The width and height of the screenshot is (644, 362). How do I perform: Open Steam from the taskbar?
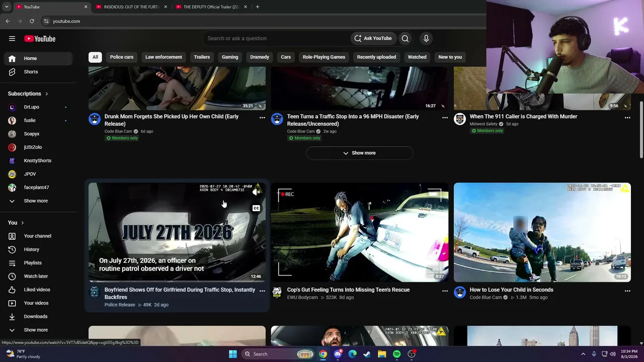point(367,354)
